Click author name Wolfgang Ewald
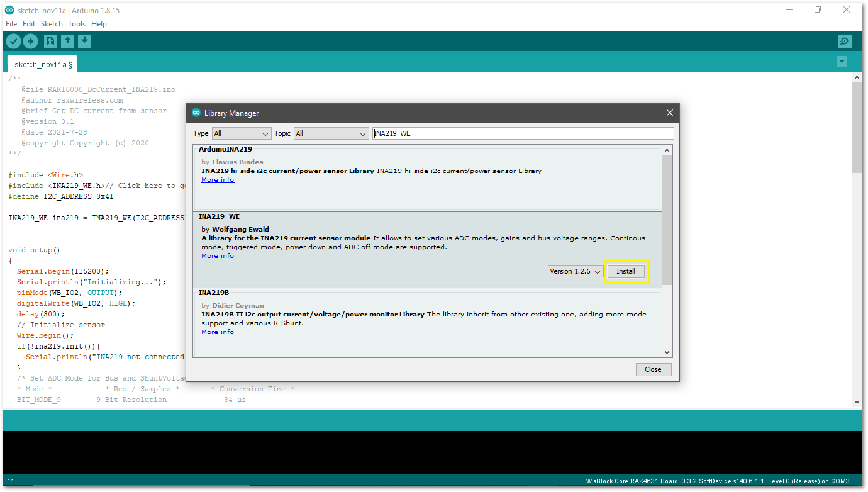Screen dimensions: 868x492 (x=240, y=230)
